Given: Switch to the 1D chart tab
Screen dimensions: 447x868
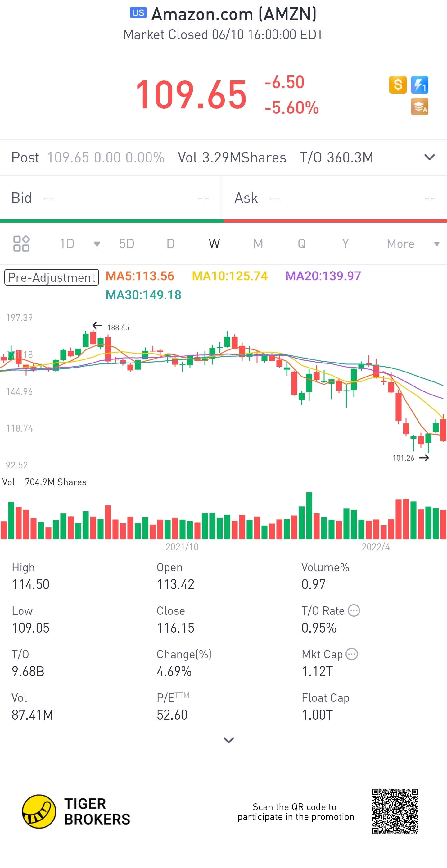Looking at the screenshot, I should pos(67,244).
